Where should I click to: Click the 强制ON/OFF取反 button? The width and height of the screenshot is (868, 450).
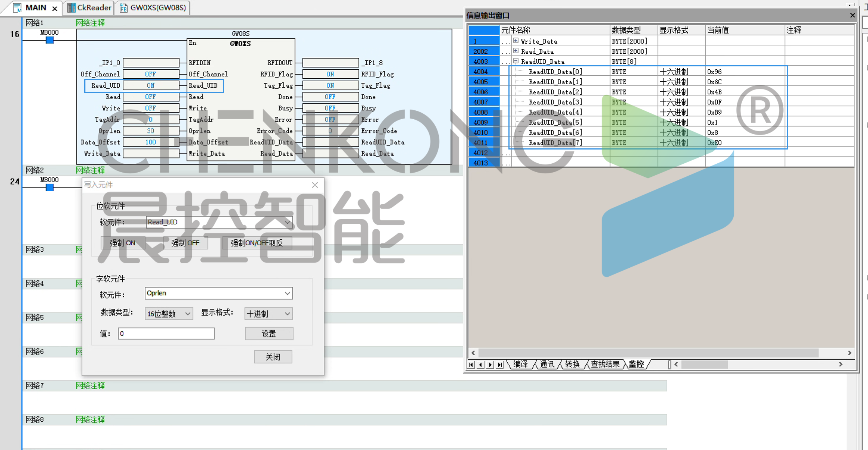(257, 243)
